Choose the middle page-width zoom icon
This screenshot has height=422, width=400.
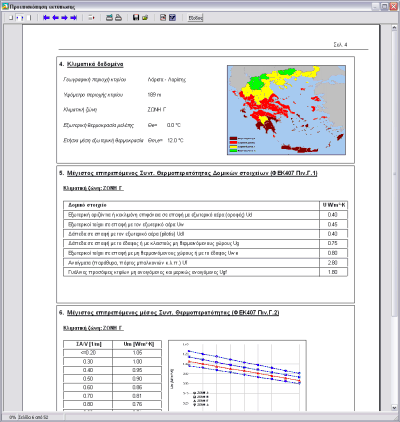pos(20,18)
